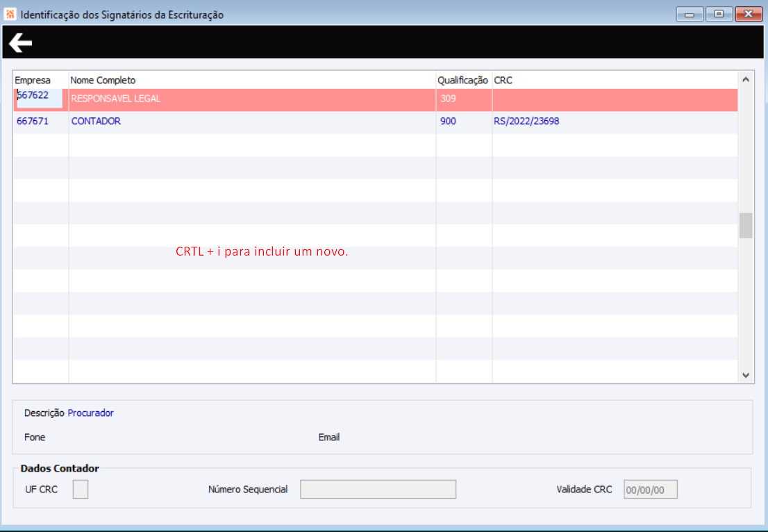Minimize the Identificação dos Signatários window

689,14
